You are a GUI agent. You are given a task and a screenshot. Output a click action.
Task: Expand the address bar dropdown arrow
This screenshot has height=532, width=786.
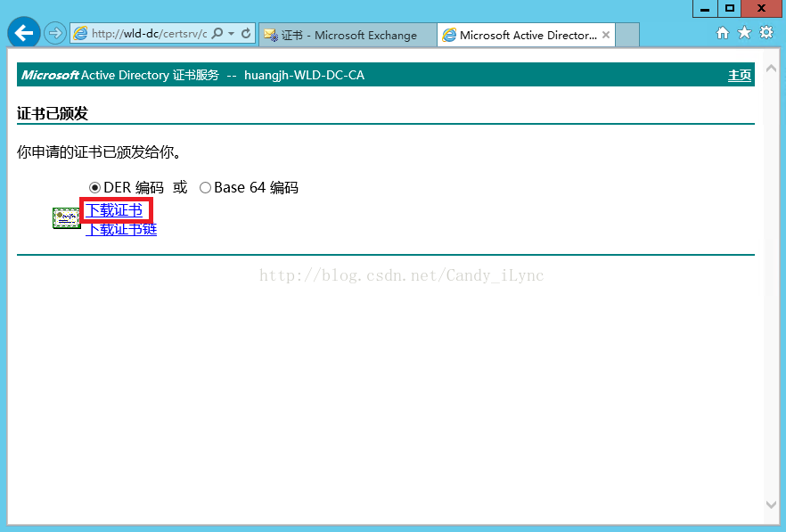232,34
